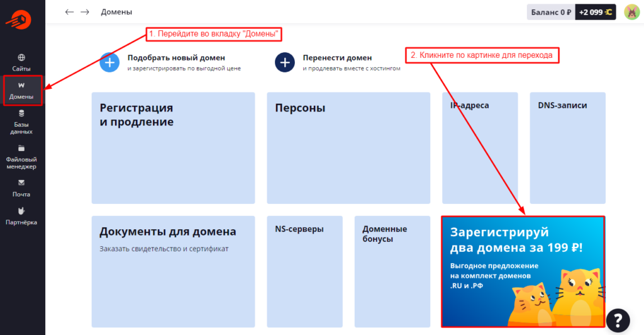Click the two domains for 199 ₽ banner

[x=523, y=271]
